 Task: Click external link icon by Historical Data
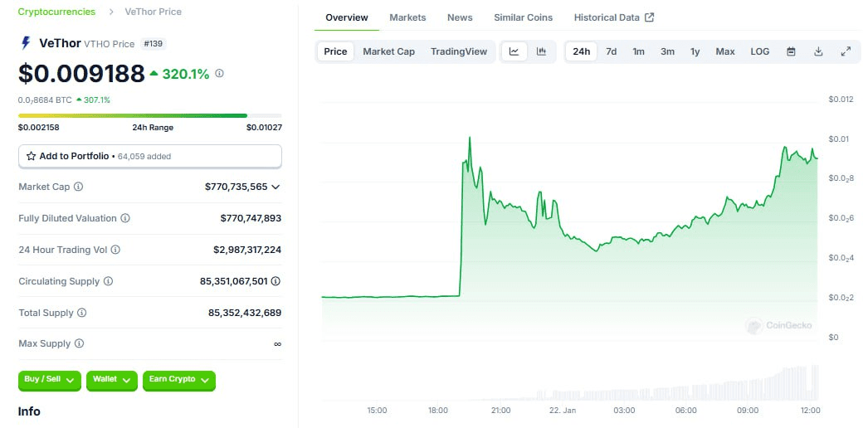tap(650, 17)
